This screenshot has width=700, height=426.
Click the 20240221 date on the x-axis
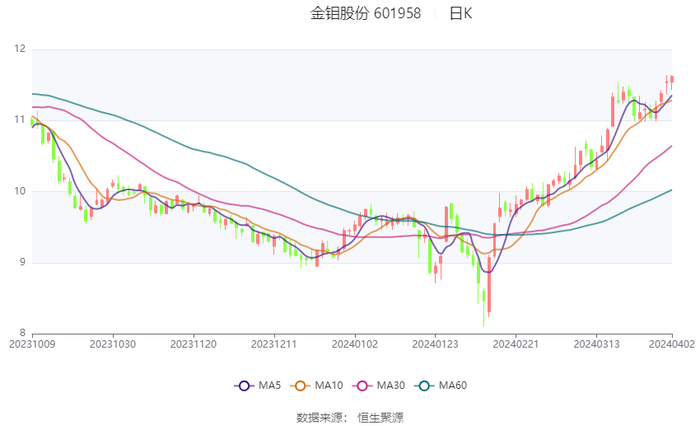point(515,343)
